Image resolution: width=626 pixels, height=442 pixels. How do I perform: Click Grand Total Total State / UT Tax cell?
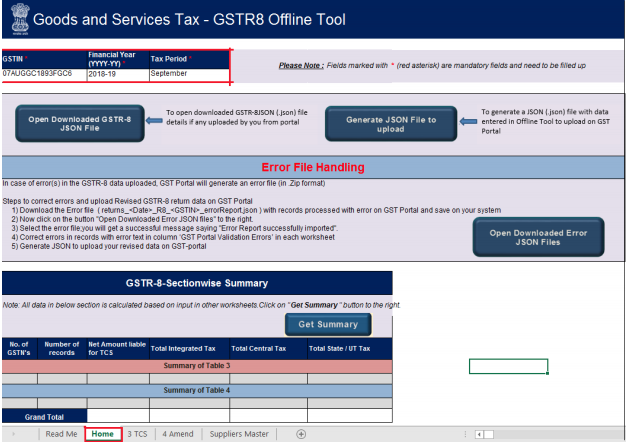[x=350, y=416]
